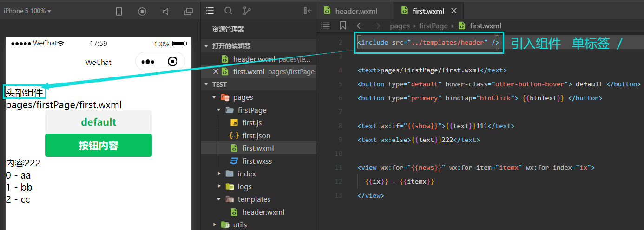
Task: Click the bookmark icon in breadcrumb bar
Action: click(343, 26)
